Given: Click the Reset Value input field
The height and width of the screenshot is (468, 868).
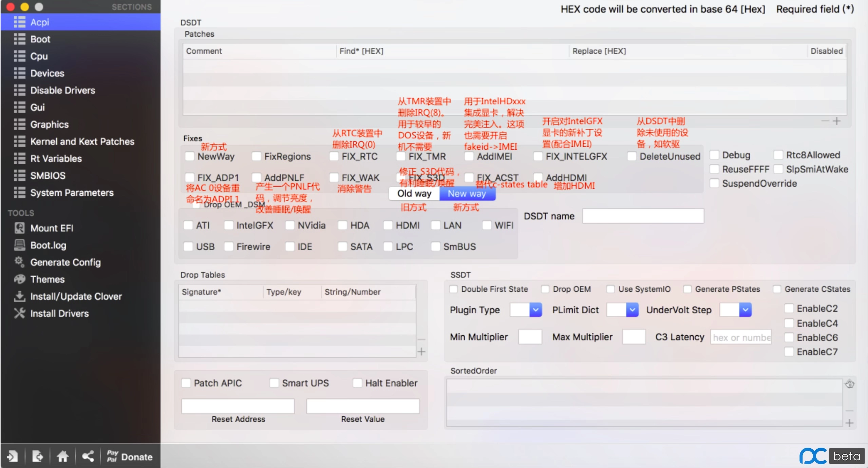Looking at the screenshot, I should pos(363,406).
